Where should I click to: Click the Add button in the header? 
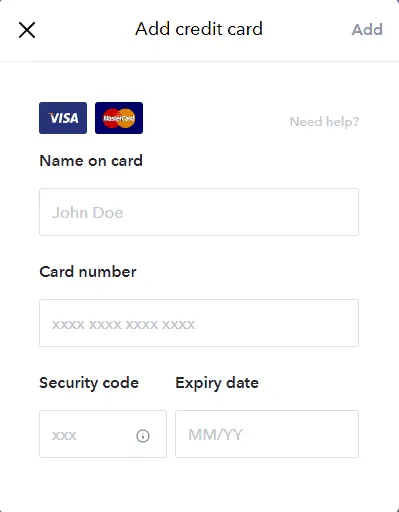367,30
